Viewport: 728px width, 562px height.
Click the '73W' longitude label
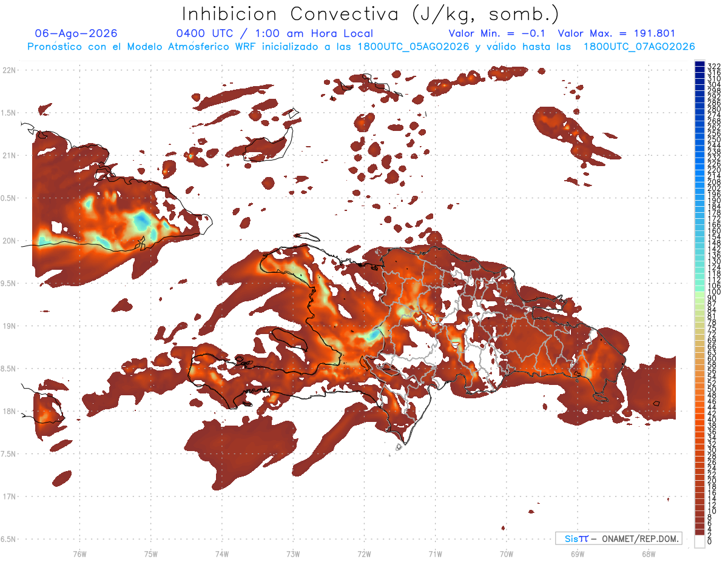coord(293,553)
